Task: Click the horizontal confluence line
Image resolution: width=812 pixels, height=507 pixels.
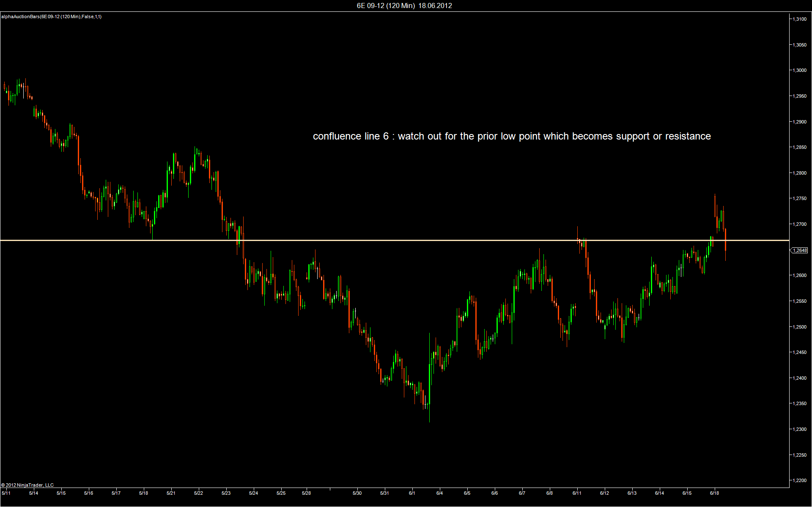Action: [395, 240]
